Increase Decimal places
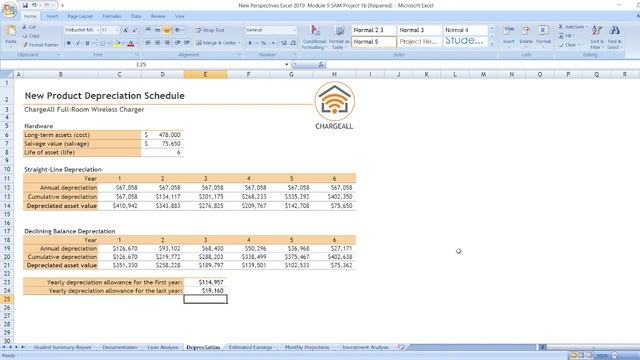 tap(284, 43)
